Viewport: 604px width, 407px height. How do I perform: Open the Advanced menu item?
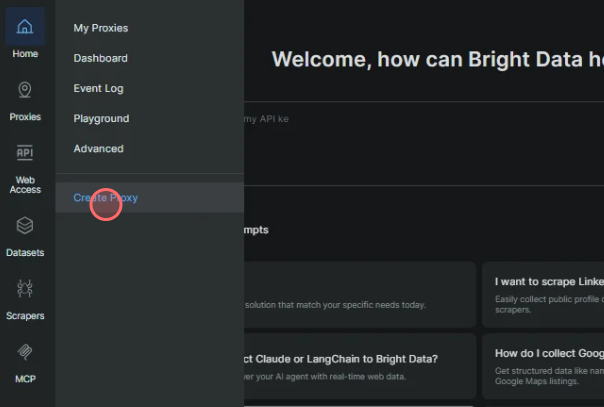tap(99, 149)
